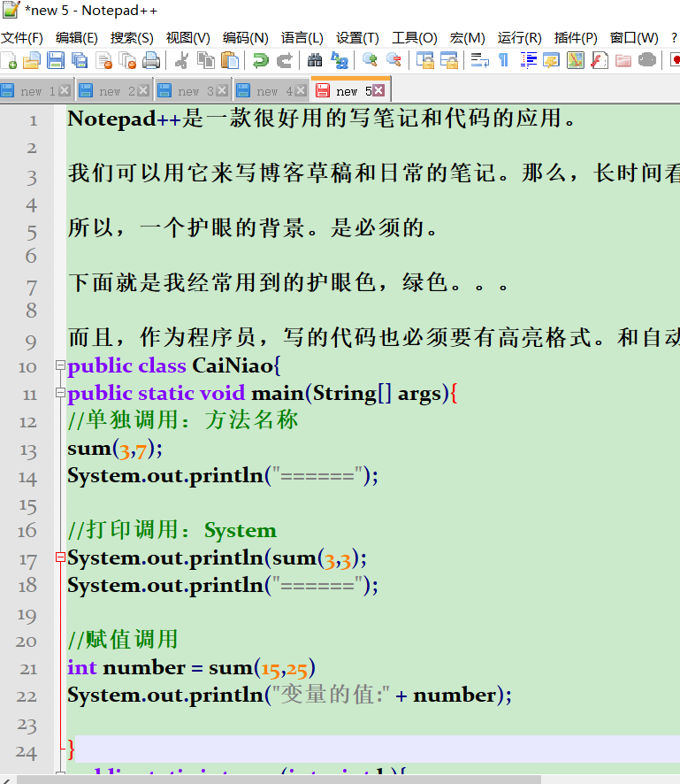Click the comment "//赋值调用"

(123, 640)
